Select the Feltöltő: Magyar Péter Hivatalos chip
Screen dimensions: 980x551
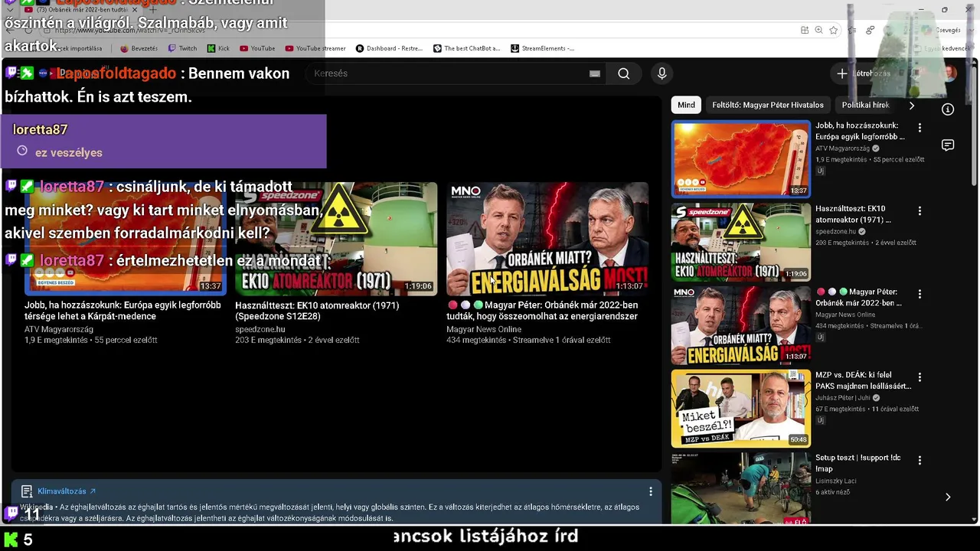(768, 105)
